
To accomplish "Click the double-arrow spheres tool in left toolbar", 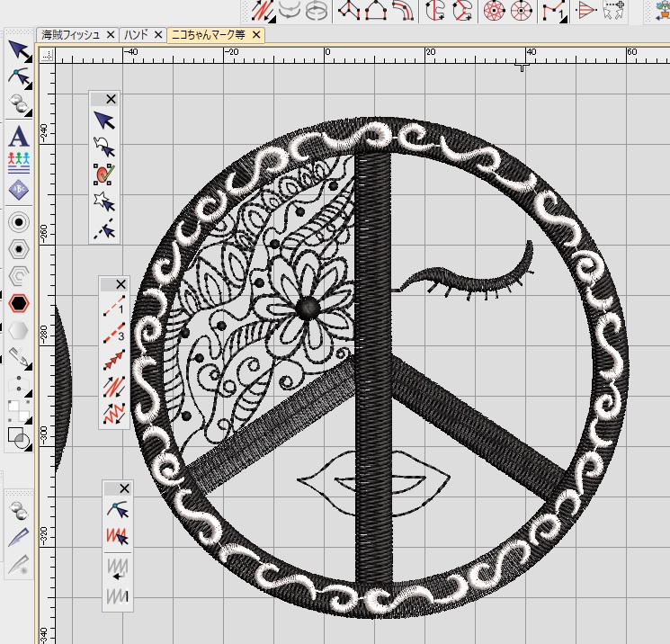I will [19, 104].
